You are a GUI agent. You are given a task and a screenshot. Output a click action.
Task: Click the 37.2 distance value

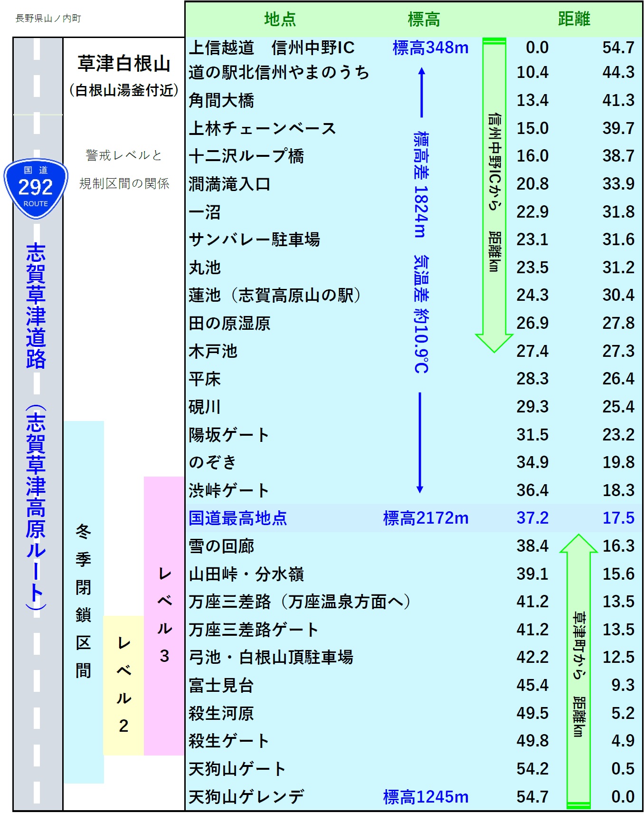pyautogui.click(x=532, y=518)
